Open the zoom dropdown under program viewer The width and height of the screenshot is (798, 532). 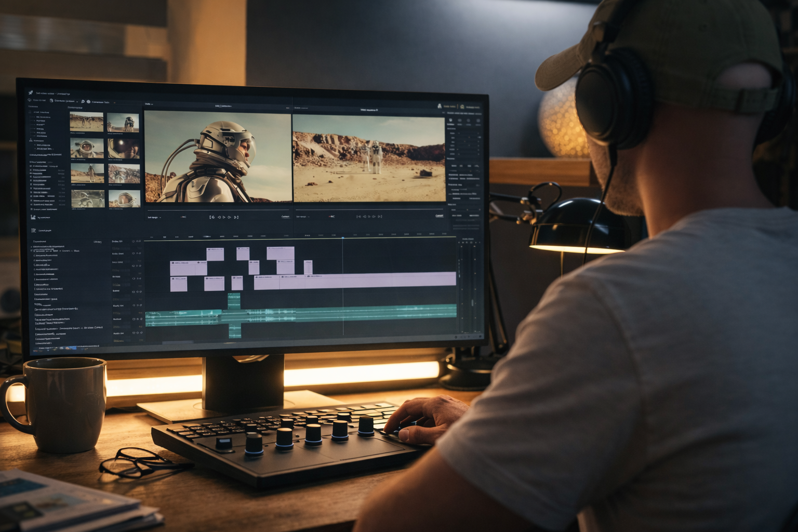[303, 217]
